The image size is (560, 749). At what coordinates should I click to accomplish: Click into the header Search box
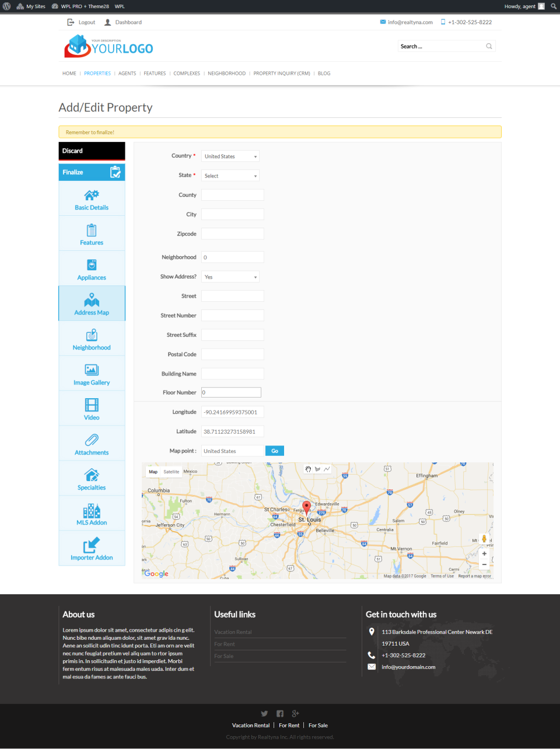[x=442, y=46]
